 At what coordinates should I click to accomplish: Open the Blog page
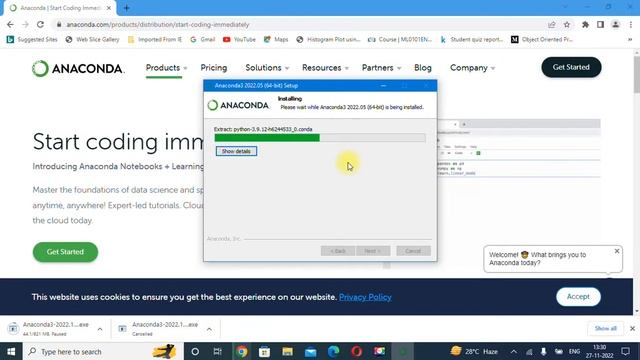click(423, 68)
